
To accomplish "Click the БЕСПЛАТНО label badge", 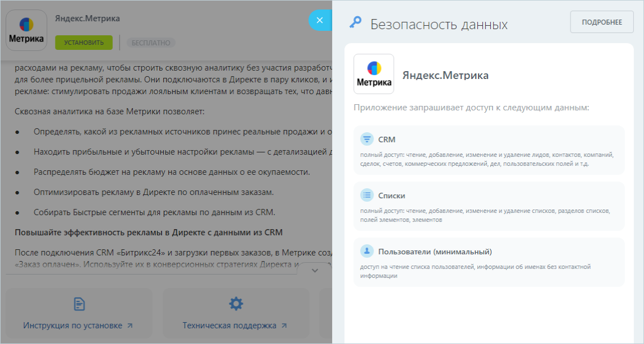I will pyautogui.click(x=151, y=43).
